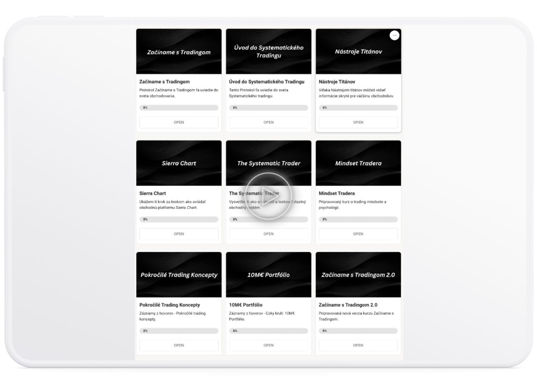Click the three-dot options icon on Nástroje Titánov

coord(394,35)
